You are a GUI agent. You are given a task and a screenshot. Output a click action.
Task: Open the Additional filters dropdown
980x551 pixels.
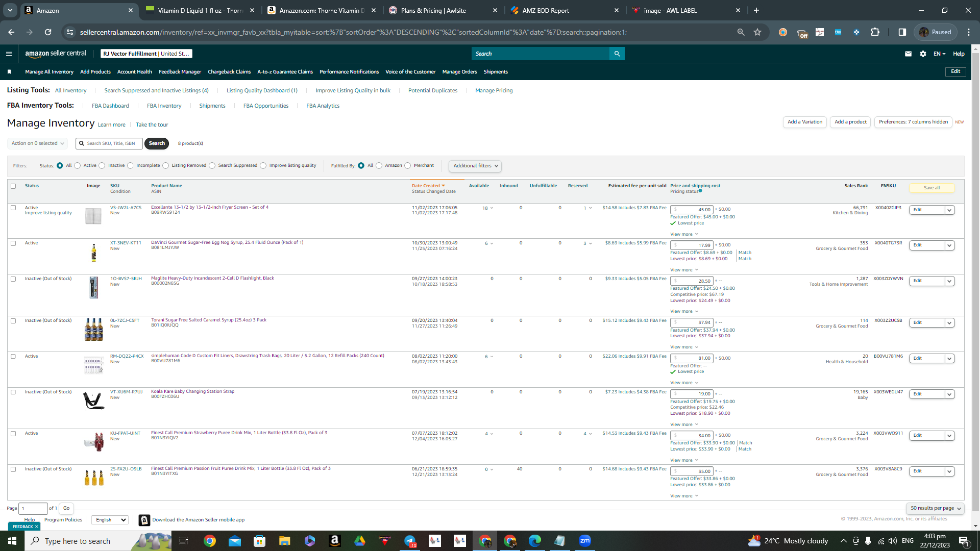[475, 166]
